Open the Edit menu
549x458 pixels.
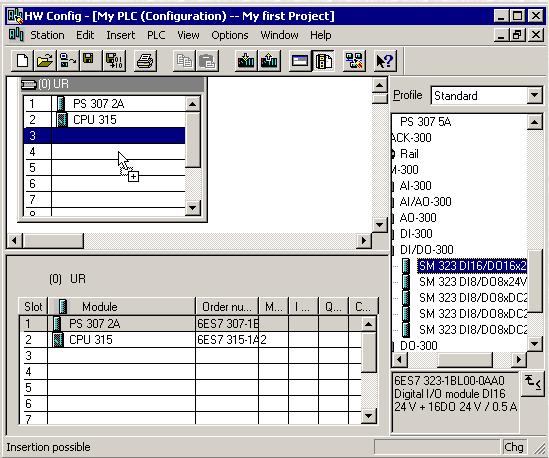(85, 35)
